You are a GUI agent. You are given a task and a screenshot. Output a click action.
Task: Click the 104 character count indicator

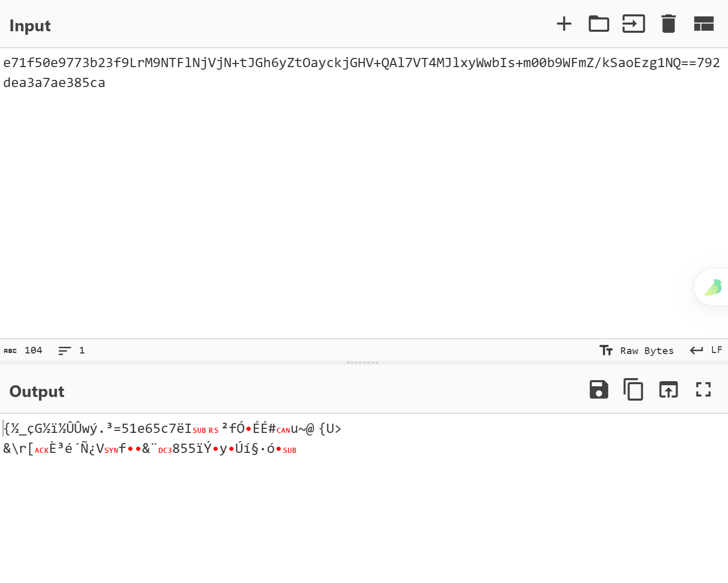23,350
